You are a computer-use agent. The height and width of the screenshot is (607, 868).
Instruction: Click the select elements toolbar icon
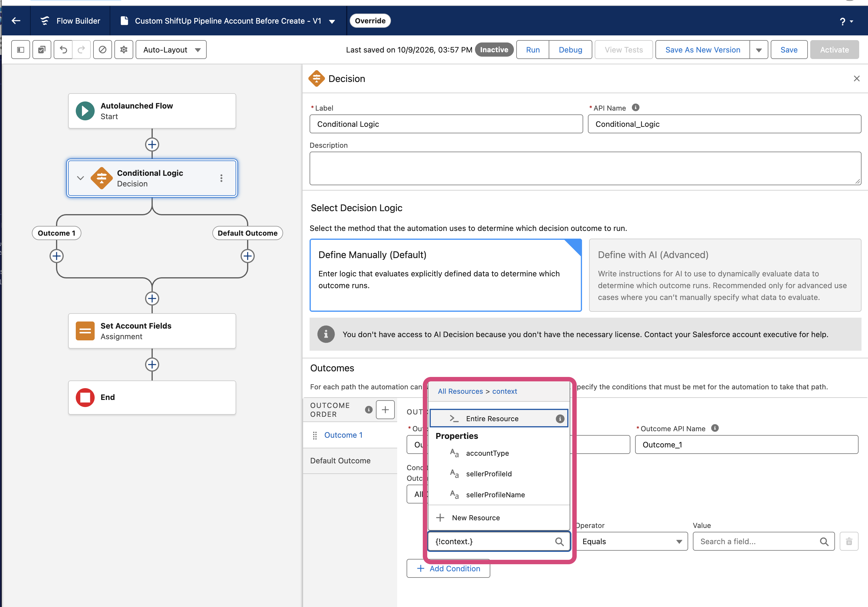pos(42,50)
